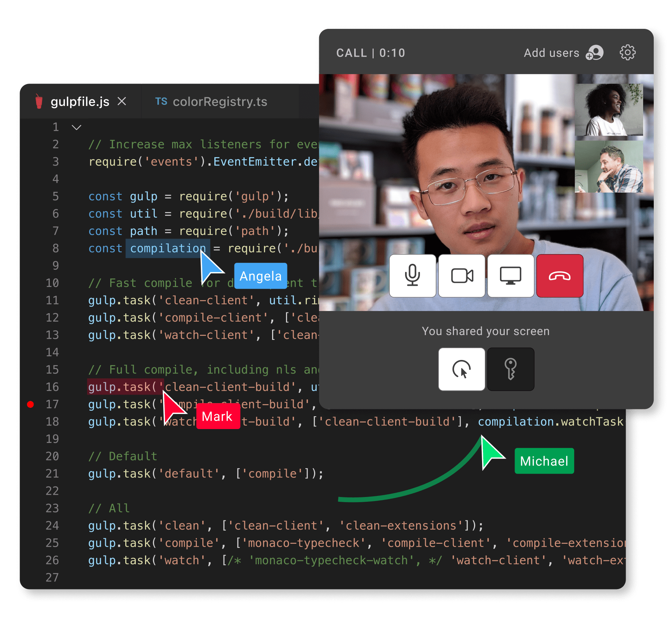The image size is (672, 622).
Task: Select the man in plaid shirt thumbnail
Action: click(608, 167)
